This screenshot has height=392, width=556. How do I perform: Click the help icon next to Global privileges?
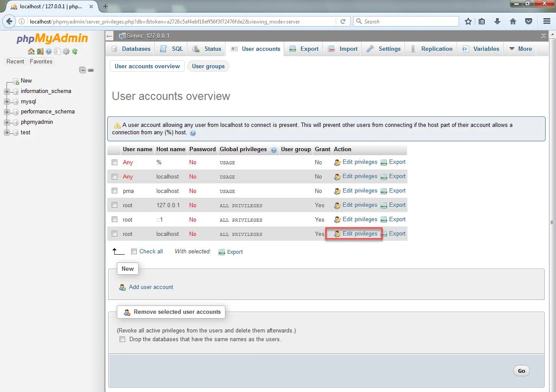point(274,150)
